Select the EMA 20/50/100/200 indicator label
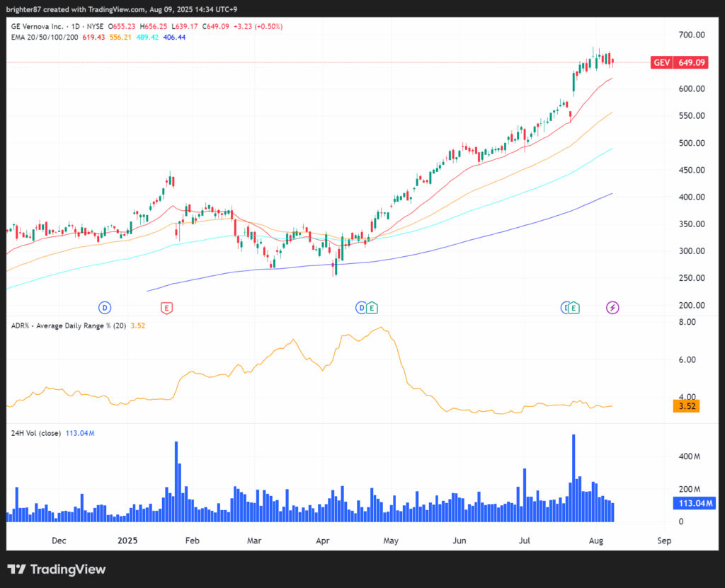The width and height of the screenshot is (725, 588). point(45,38)
